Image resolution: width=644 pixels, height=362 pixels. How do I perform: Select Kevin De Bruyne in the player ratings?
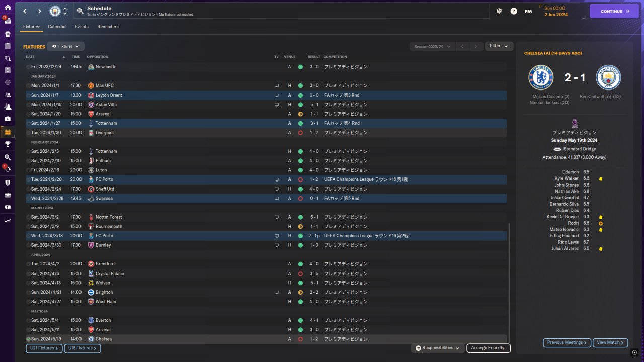[x=562, y=217]
